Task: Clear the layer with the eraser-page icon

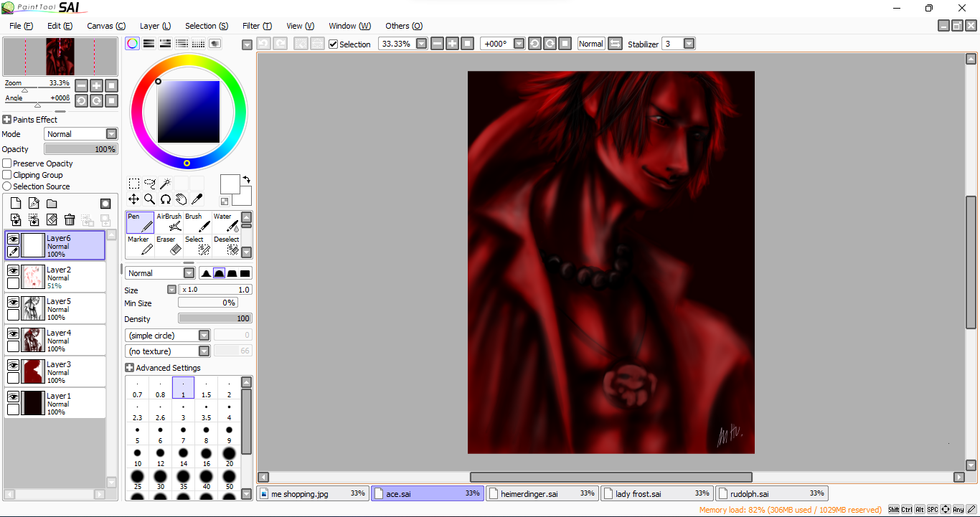Action: coord(52,220)
